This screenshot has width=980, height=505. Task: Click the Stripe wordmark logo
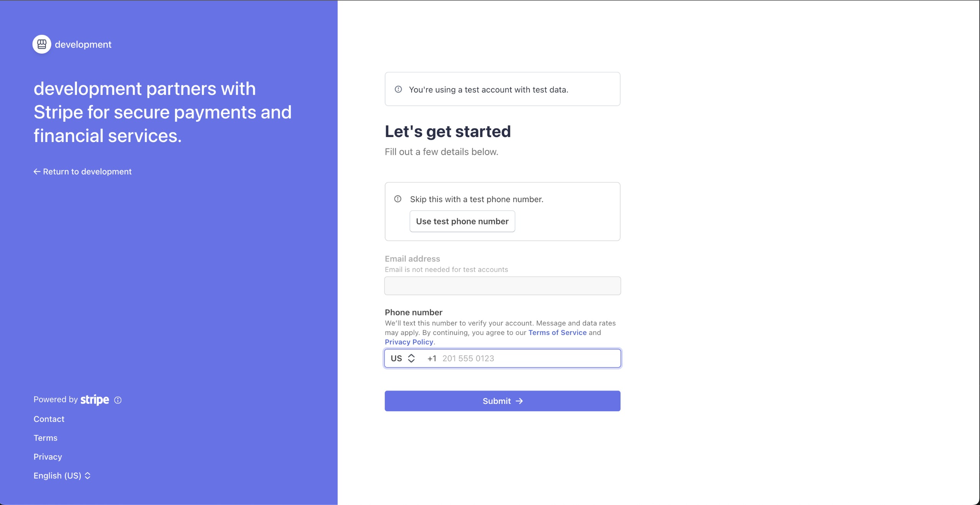(95, 400)
